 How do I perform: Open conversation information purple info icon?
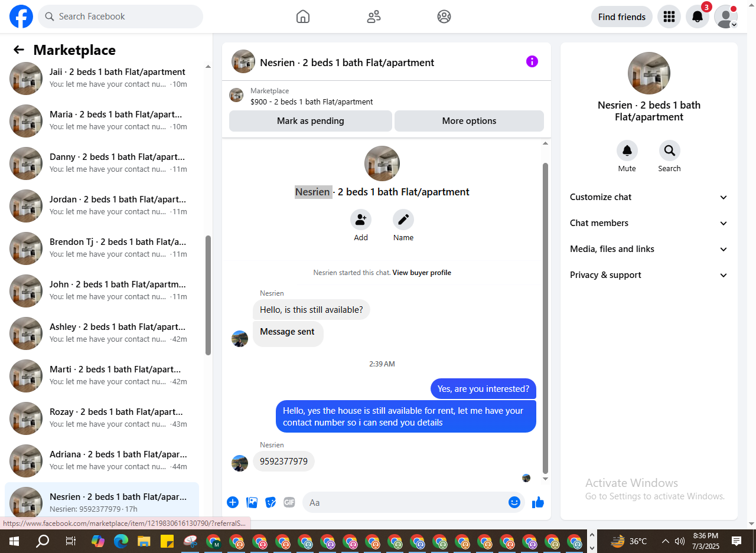[x=532, y=61]
